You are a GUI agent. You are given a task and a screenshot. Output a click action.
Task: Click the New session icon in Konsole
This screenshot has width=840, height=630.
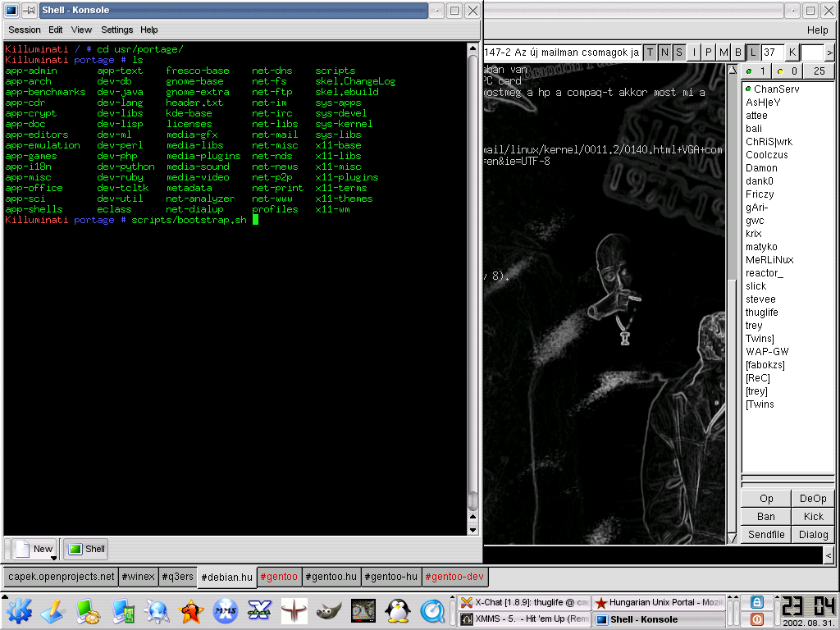[22, 549]
